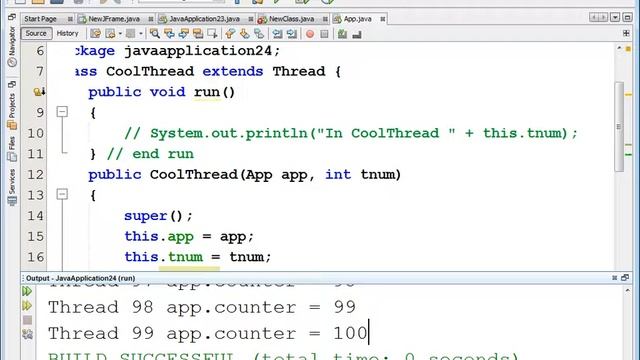This screenshot has height=360, width=640.
Task: Click the Output window scrollbar up arrow
Action: pyautogui.click(x=627, y=291)
